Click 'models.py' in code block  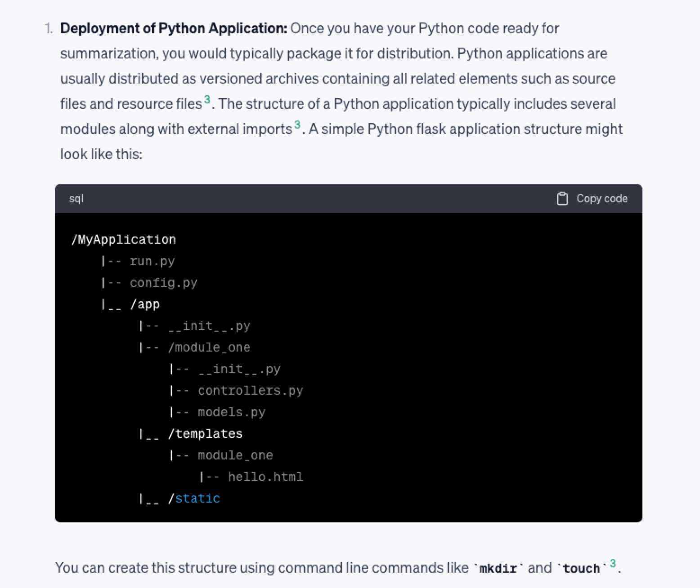tap(232, 412)
